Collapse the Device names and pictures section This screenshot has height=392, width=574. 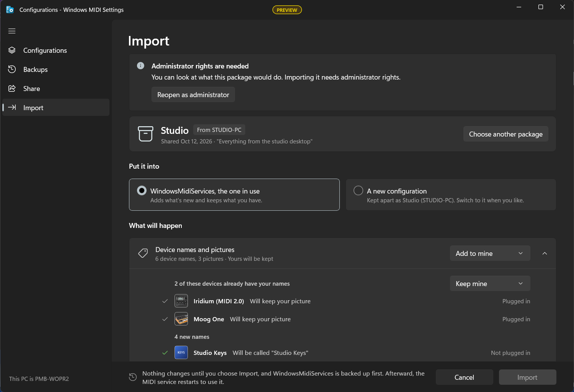pos(545,253)
